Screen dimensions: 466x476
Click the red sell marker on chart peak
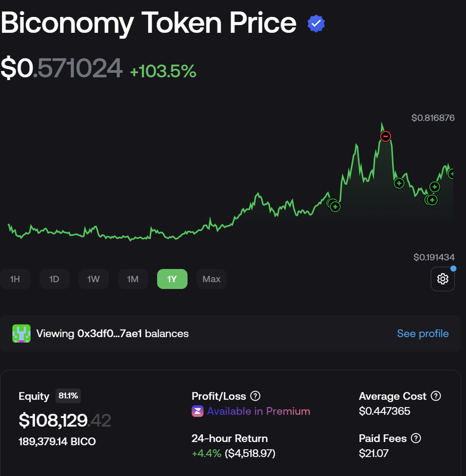coord(386,136)
